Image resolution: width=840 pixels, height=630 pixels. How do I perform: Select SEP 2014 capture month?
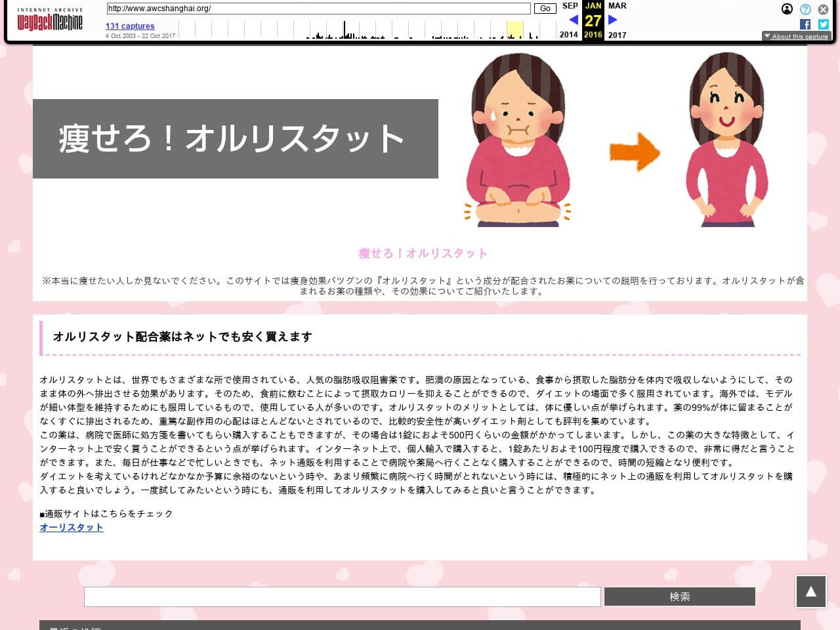tap(570, 6)
